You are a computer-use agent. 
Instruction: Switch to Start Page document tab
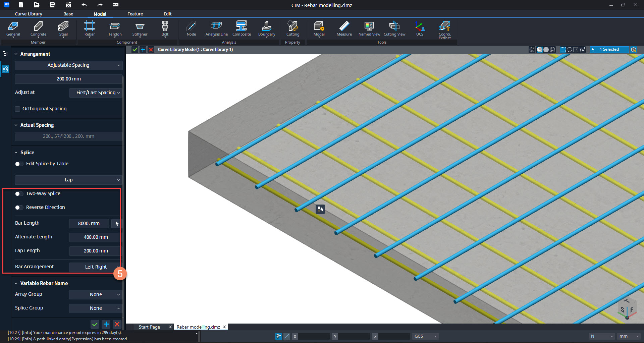coord(149,327)
